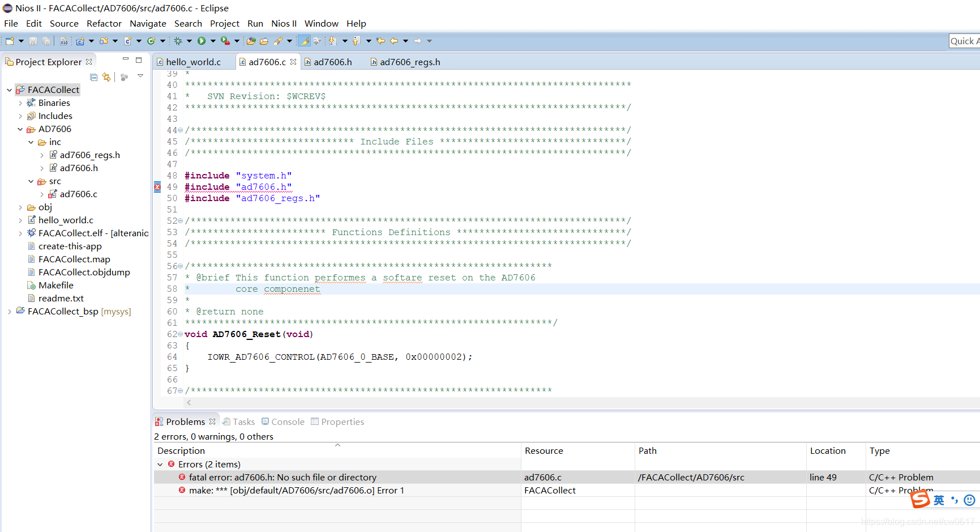Sort problems by Resource column header
Viewport: 980px width, 532px height.
click(578, 451)
